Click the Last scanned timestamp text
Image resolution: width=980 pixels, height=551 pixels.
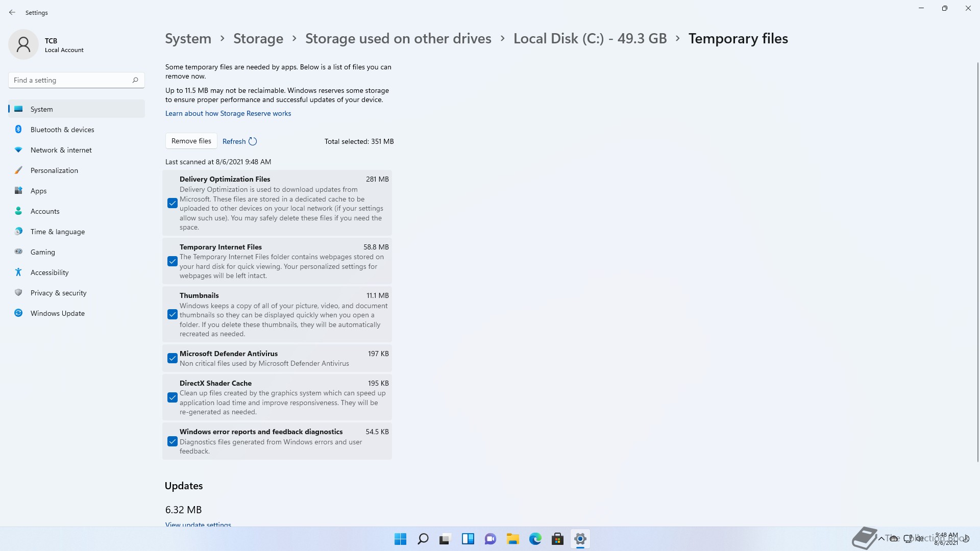[218, 162]
